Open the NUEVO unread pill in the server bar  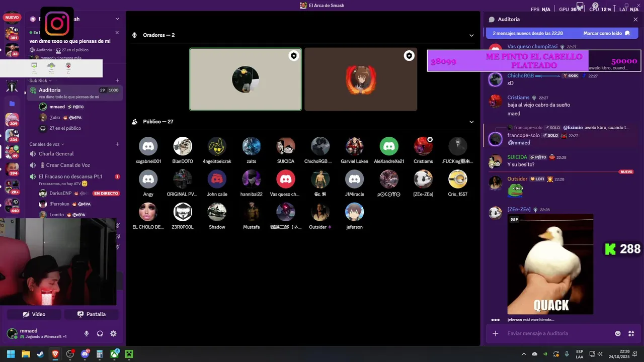pyautogui.click(x=12, y=18)
